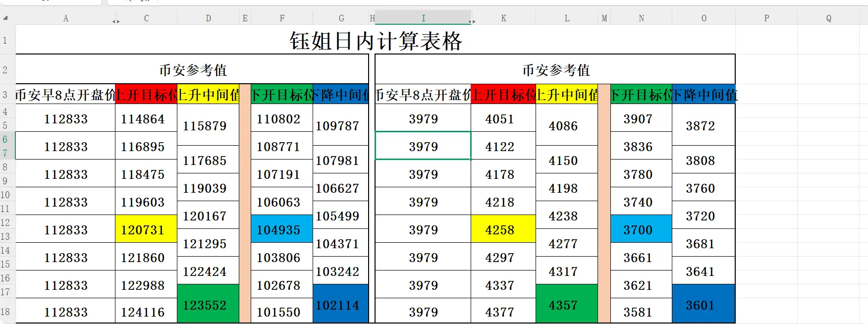The image size is (868, 324).
Task: Select cell with value 115879
Action: point(208,125)
